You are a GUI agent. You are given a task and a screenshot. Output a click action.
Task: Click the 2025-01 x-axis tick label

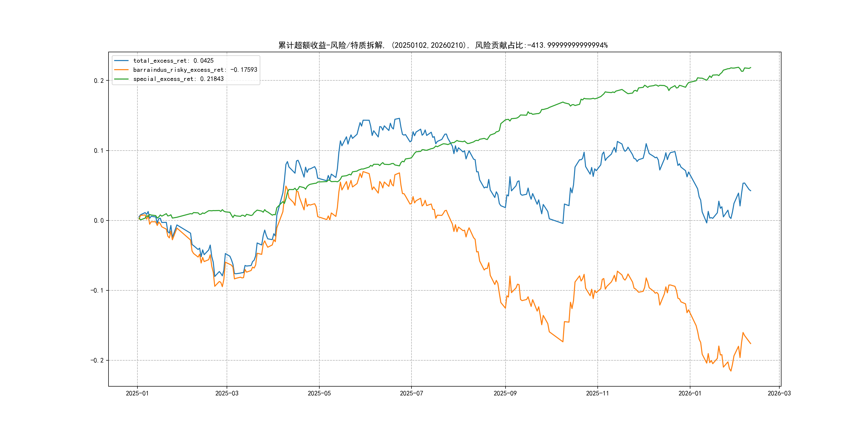point(137,393)
